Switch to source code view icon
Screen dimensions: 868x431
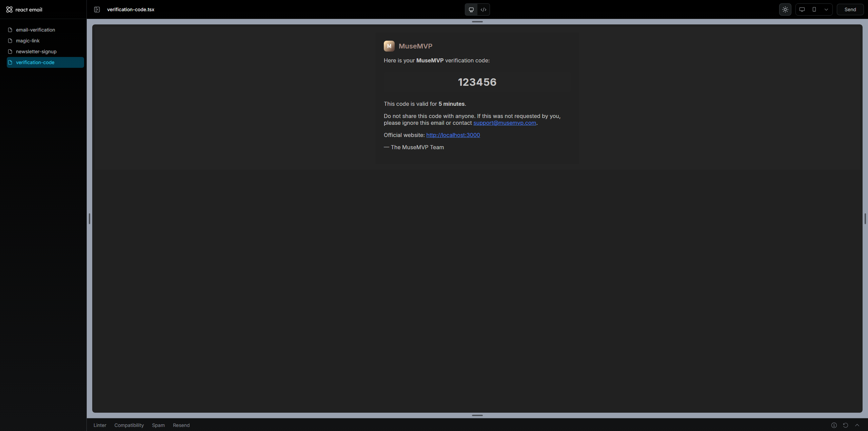484,9
